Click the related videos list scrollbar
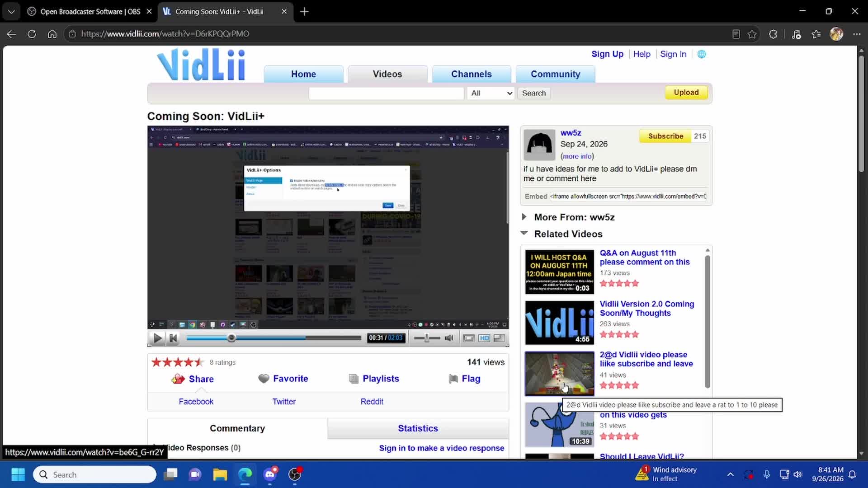 coord(708,322)
